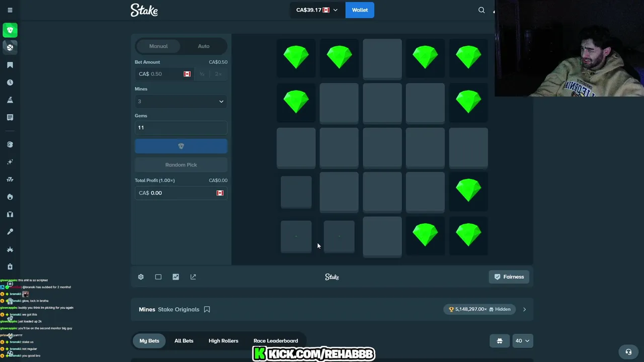The width and height of the screenshot is (644, 362).
Task: Open the Mines count dropdown showing 3
Action: click(x=181, y=102)
